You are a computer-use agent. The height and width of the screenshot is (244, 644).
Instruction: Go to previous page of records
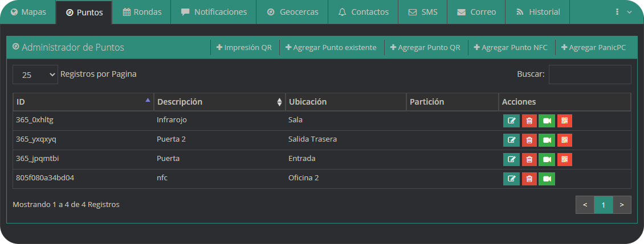585,205
